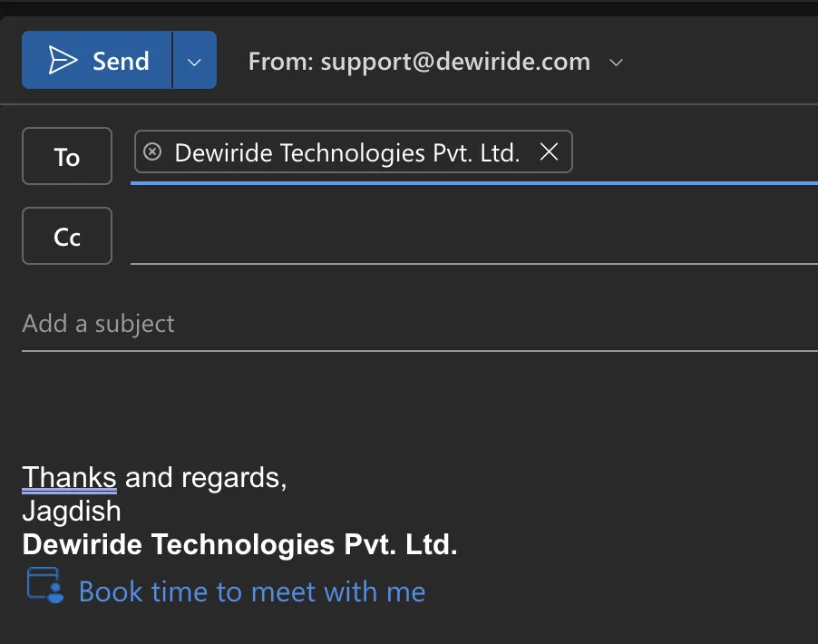
Task: Click in the empty message body above the signature
Action: [x=420, y=407]
